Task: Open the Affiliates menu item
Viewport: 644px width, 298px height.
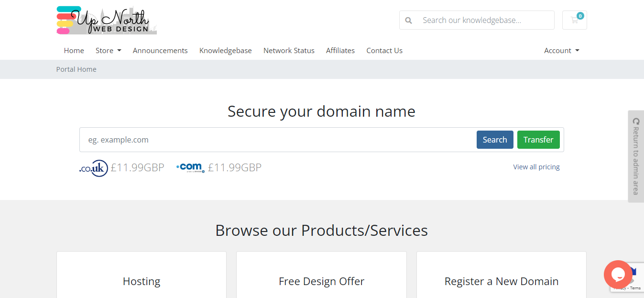Action: point(340,51)
